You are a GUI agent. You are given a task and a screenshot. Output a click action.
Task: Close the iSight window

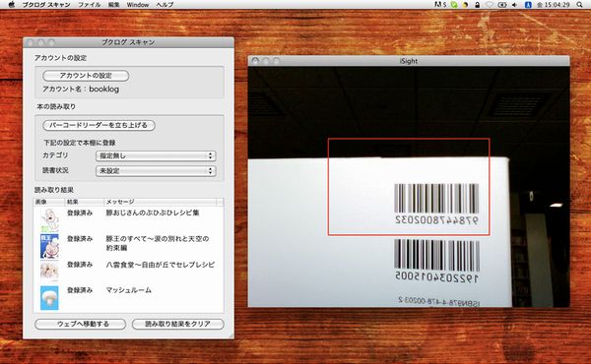coord(255,61)
